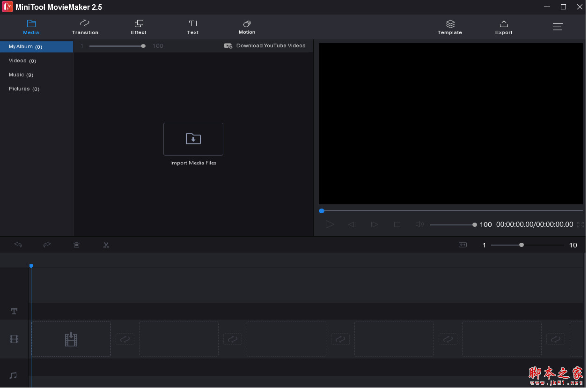Viewport: 588px width, 388px height.
Task: Step to previous frame in preview
Action: click(x=352, y=224)
